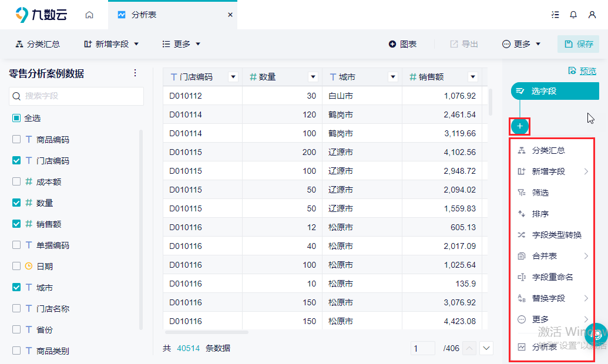Select the 白山市 cell
Image resolution: width=608 pixels, height=364 pixels.
(x=362, y=96)
